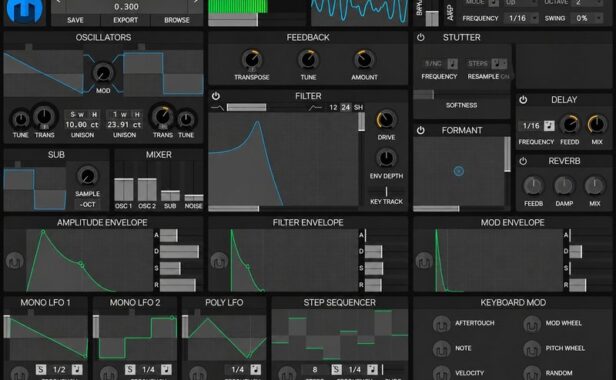
Task: Click the Mono LFO 1 modulation source icon
Action: coord(19,373)
